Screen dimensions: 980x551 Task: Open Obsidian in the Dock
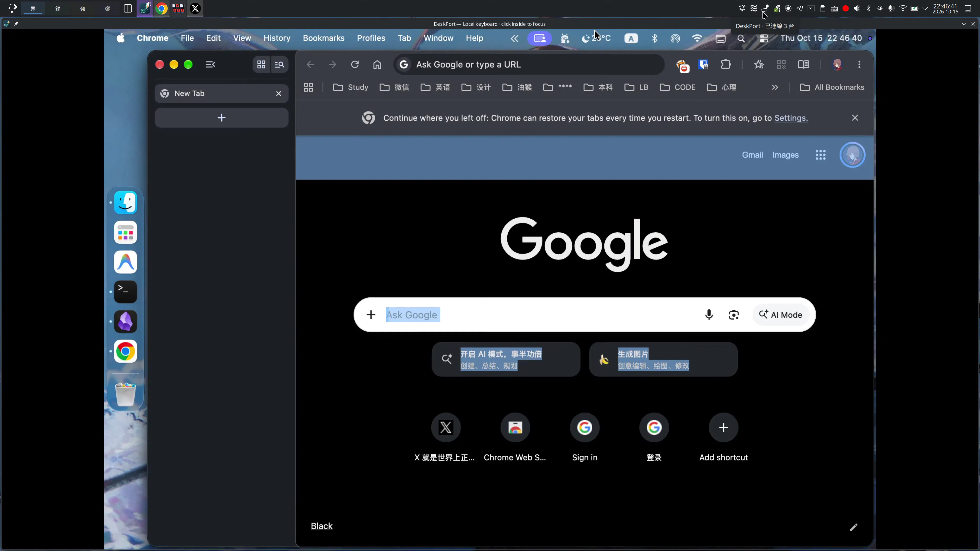click(x=125, y=321)
